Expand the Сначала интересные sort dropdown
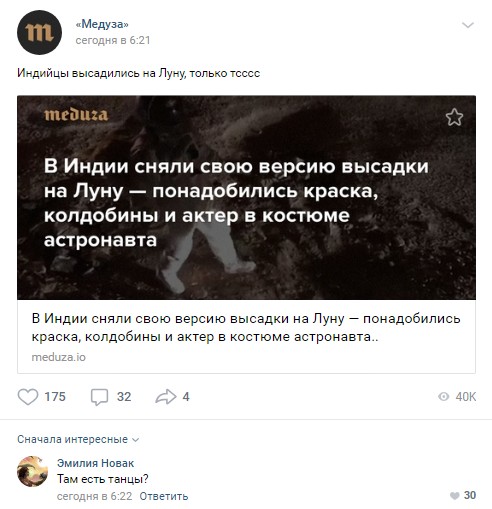The height and width of the screenshot is (509, 492). click(x=78, y=439)
